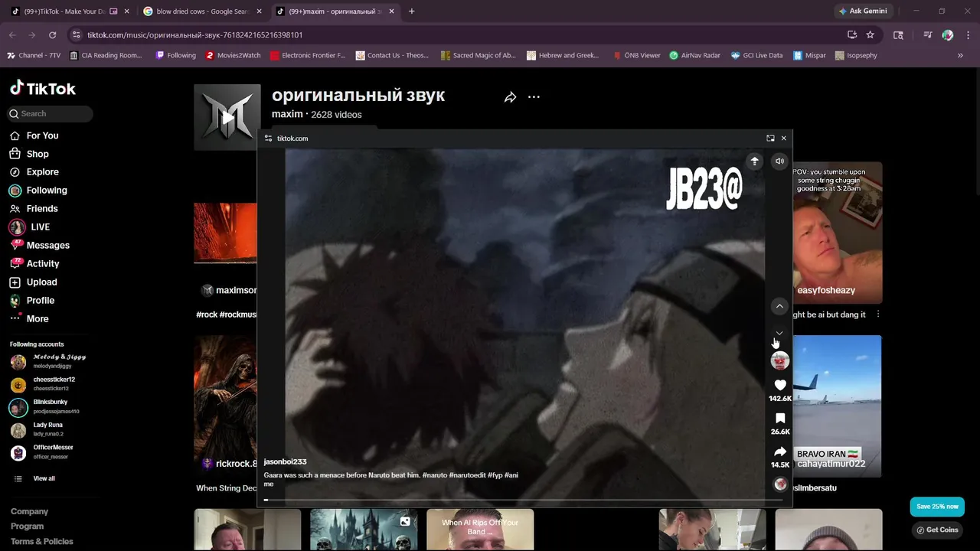Play the sound cover thumbnail
Screen dimensions: 980x551
(227, 117)
